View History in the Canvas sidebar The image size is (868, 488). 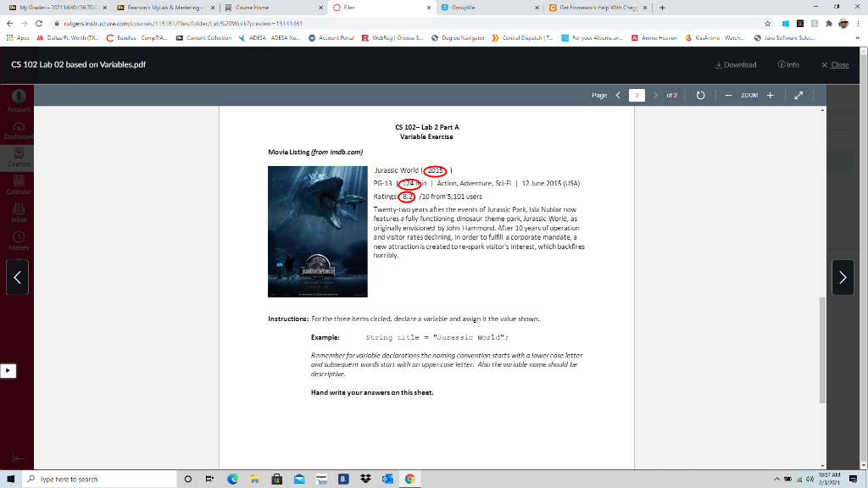click(x=17, y=243)
